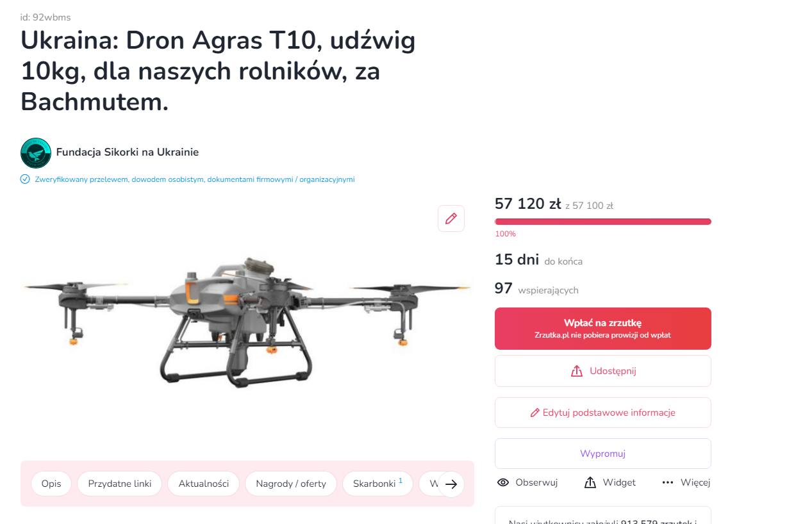Viewport: 812px width, 524px height.
Task: Click the 100% fundraising progress bar
Action: [603, 222]
